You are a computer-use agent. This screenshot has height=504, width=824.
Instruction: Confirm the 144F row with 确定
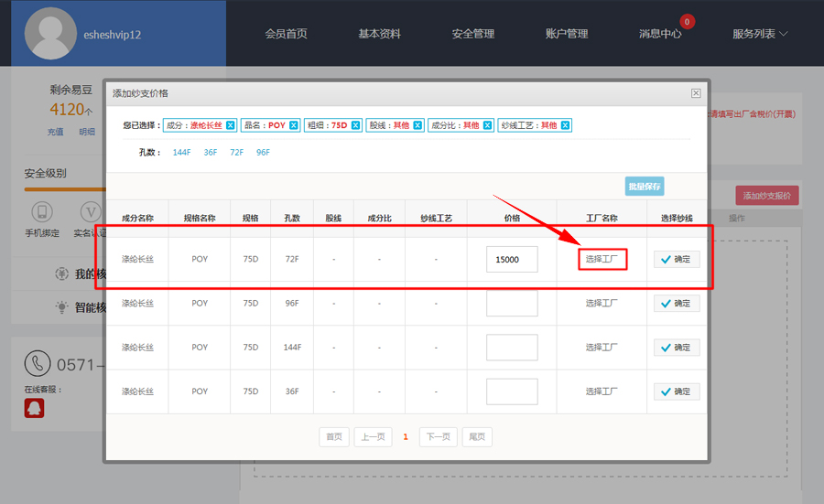tap(677, 348)
